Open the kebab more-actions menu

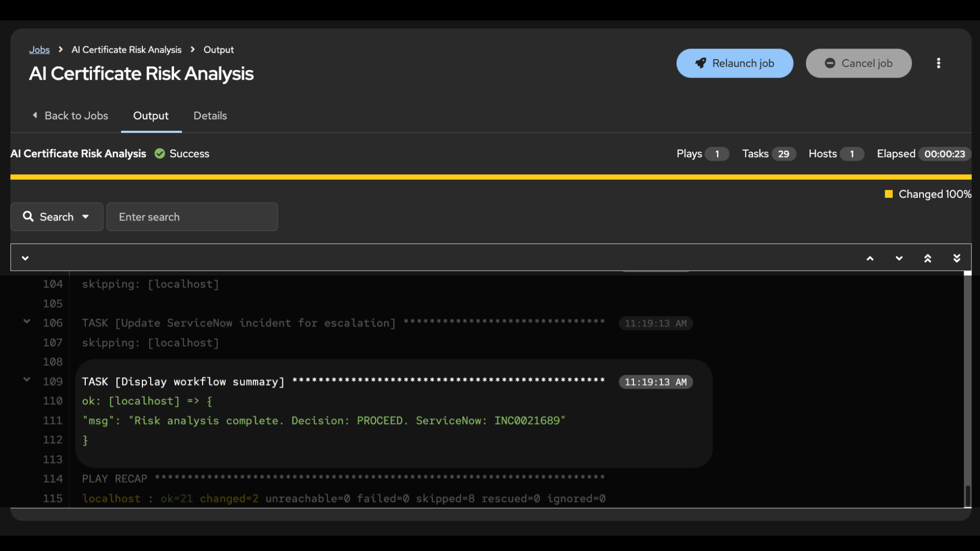coord(938,63)
